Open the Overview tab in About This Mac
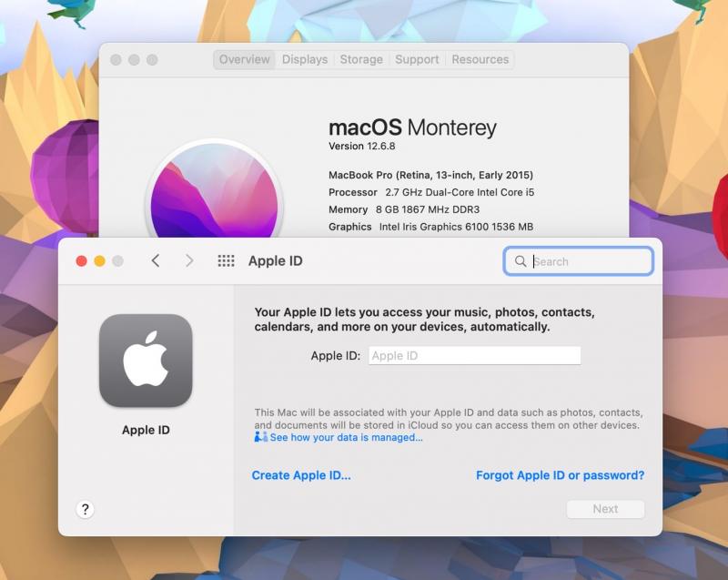The width and height of the screenshot is (728, 580). point(244,59)
